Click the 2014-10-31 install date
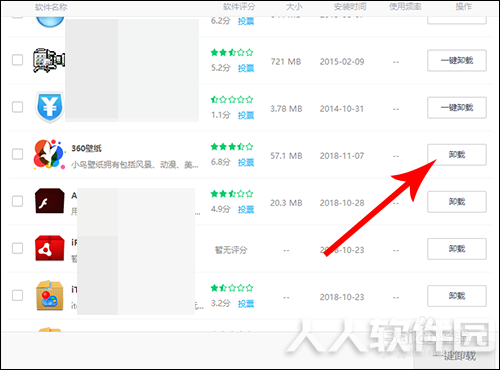Image resolution: width=500 pixels, height=370 pixels. 342,109
